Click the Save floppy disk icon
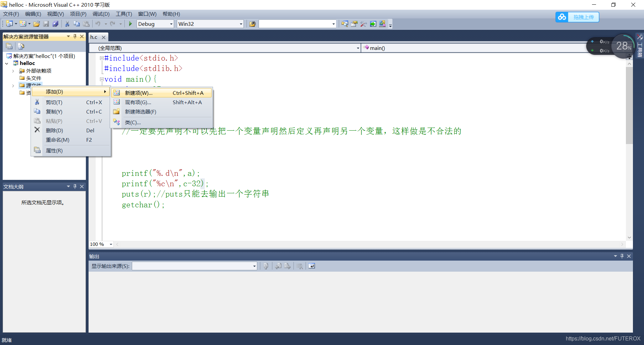Screen dimensions: 644x345 click(x=46, y=24)
